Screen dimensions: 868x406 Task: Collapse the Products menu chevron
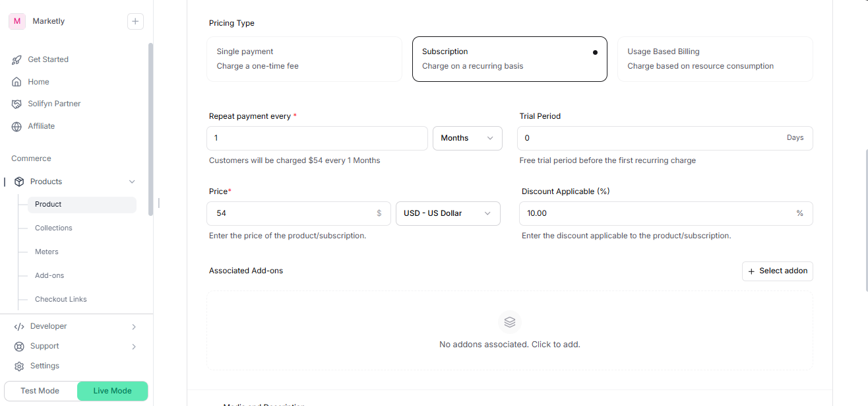point(132,182)
